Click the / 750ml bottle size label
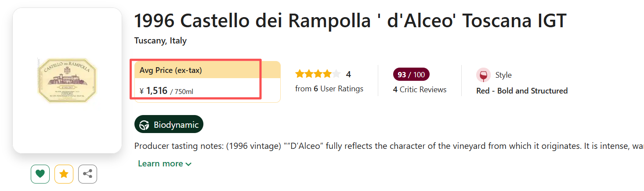 pos(181,92)
